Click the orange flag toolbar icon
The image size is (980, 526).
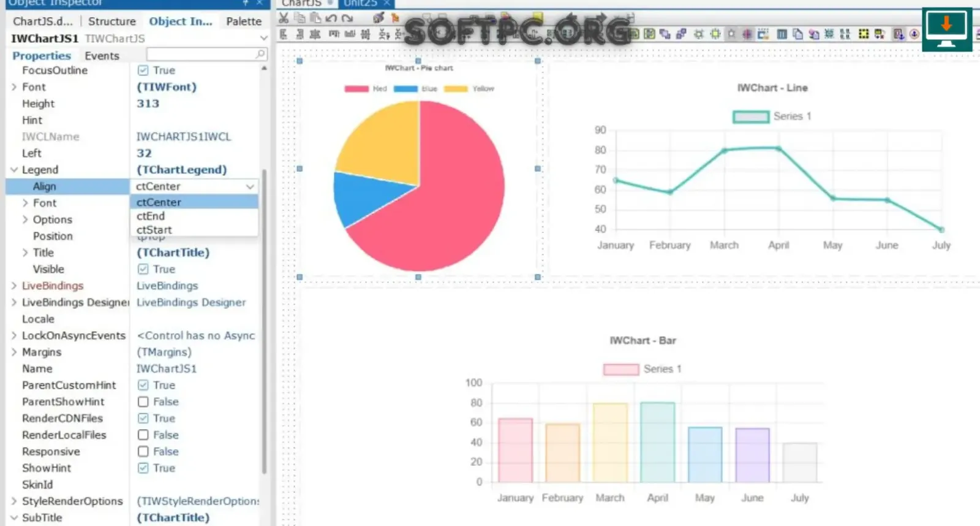pyautogui.click(x=395, y=18)
